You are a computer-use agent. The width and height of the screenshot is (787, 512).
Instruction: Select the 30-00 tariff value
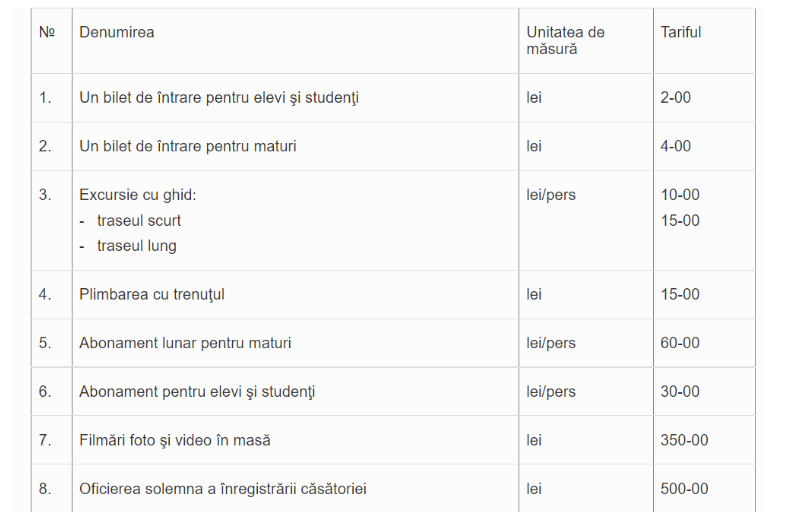680,392
